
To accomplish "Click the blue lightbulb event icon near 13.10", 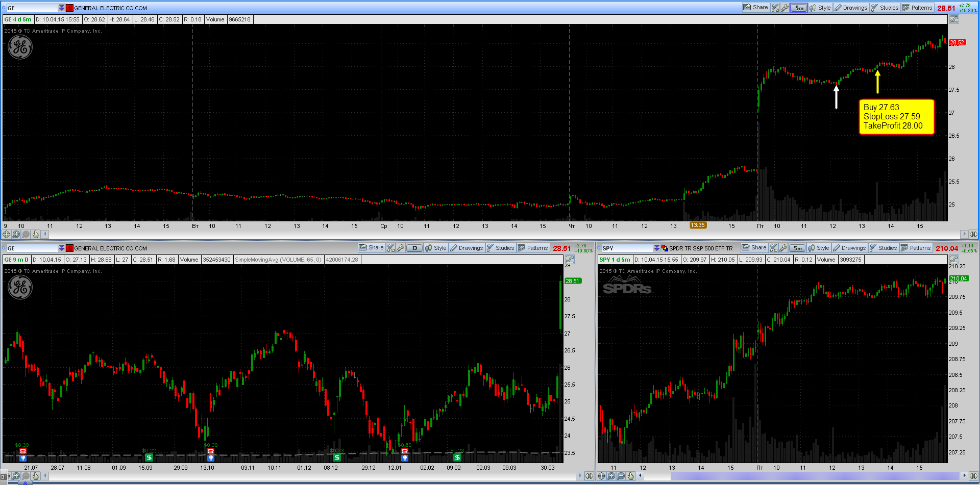I will (x=210, y=458).
